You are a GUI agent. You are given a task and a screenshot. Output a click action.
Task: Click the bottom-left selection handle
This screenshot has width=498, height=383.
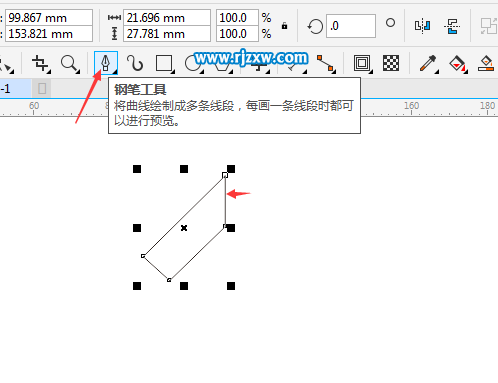137,286
